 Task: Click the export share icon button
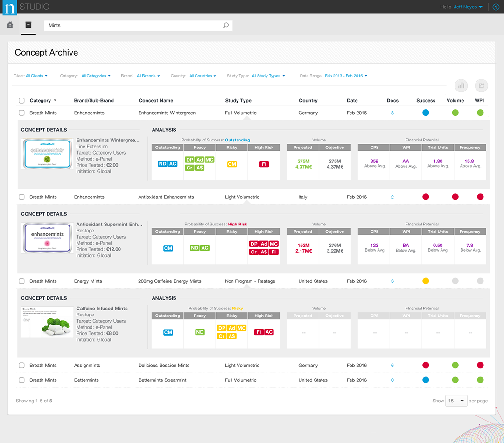point(481,85)
